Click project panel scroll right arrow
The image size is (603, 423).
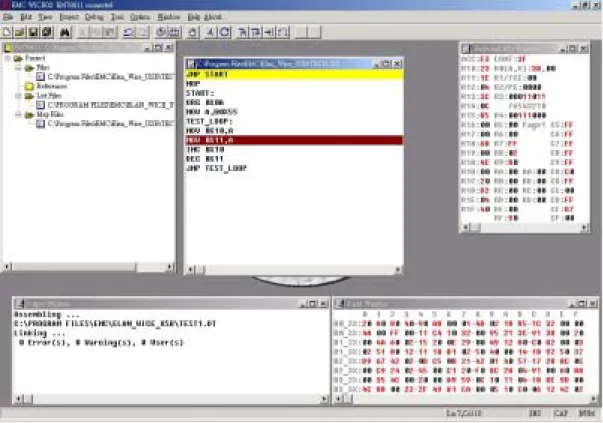(170, 266)
